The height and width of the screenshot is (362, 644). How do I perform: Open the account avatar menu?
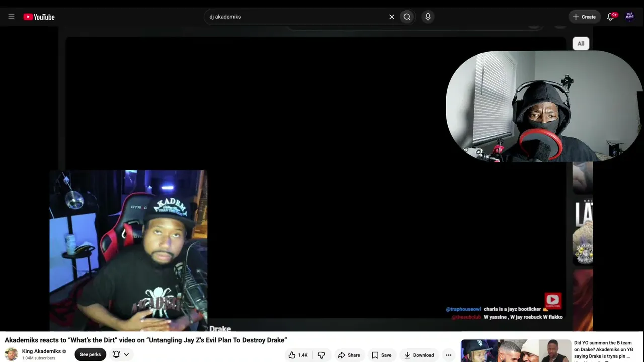point(629,17)
